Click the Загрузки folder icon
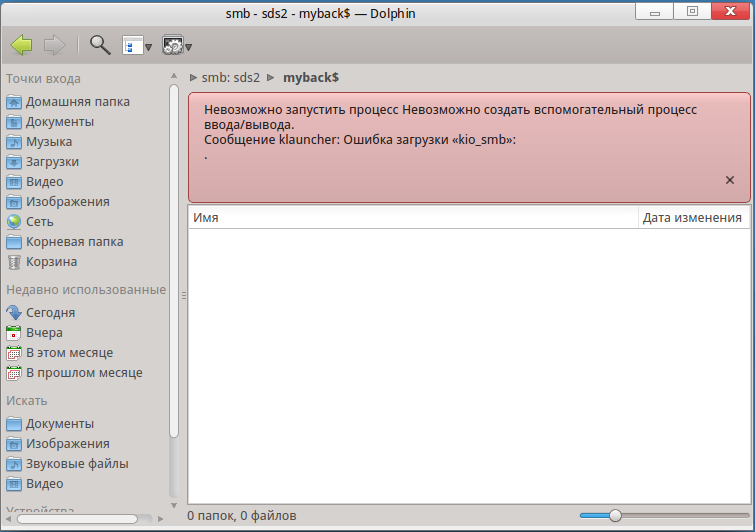Viewport: 755px width, 532px height. (x=14, y=162)
